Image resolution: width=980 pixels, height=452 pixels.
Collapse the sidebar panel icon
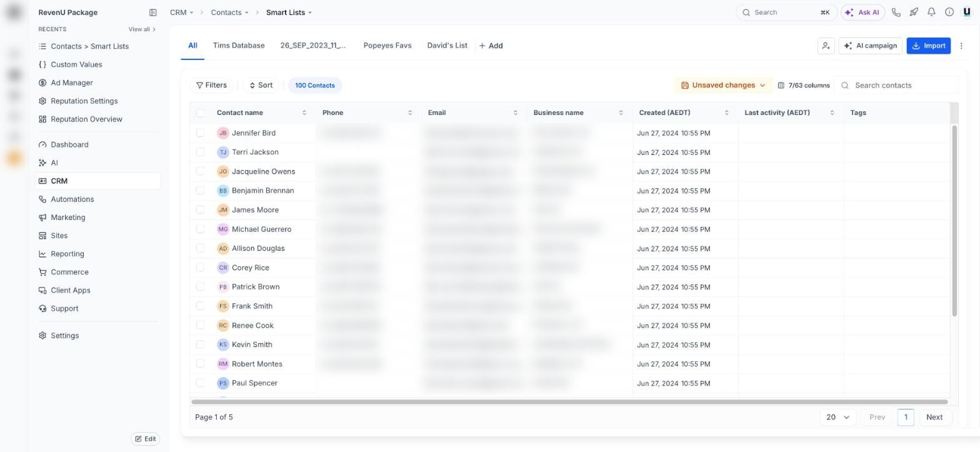point(153,13)
